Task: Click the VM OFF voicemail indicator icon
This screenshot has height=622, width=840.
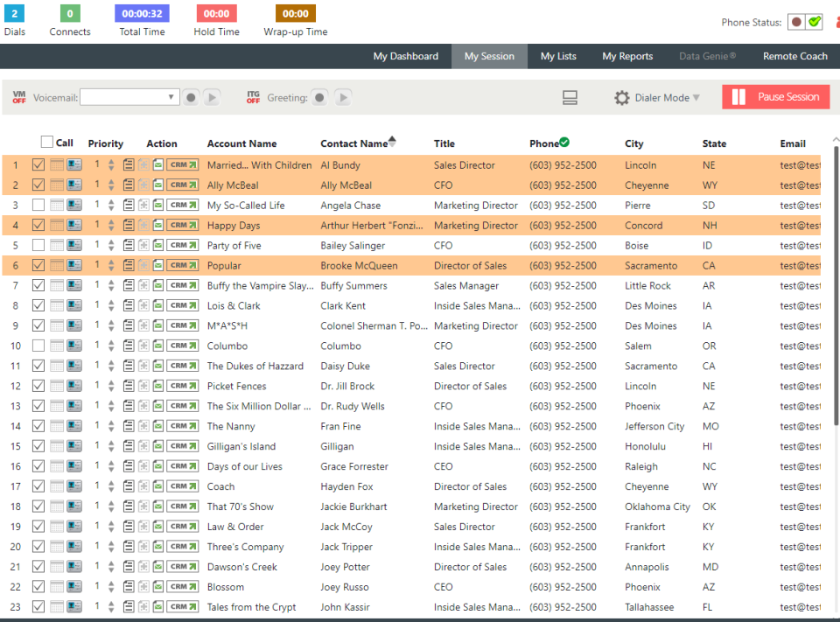Action: (x=19, y=97)
